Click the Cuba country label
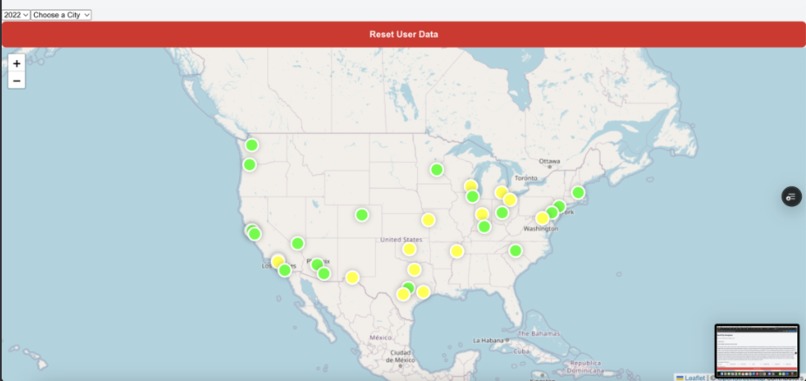806x381 pixels. 521,352
